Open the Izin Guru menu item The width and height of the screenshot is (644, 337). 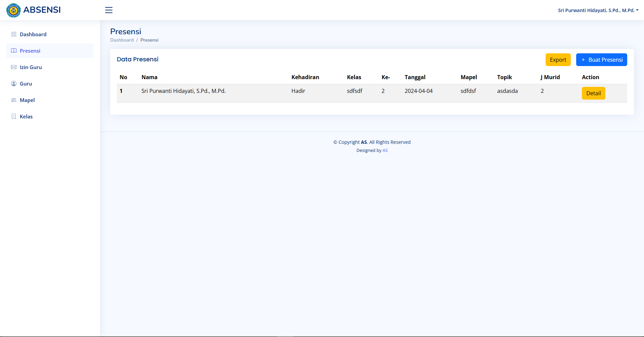[x=31, y=67]
